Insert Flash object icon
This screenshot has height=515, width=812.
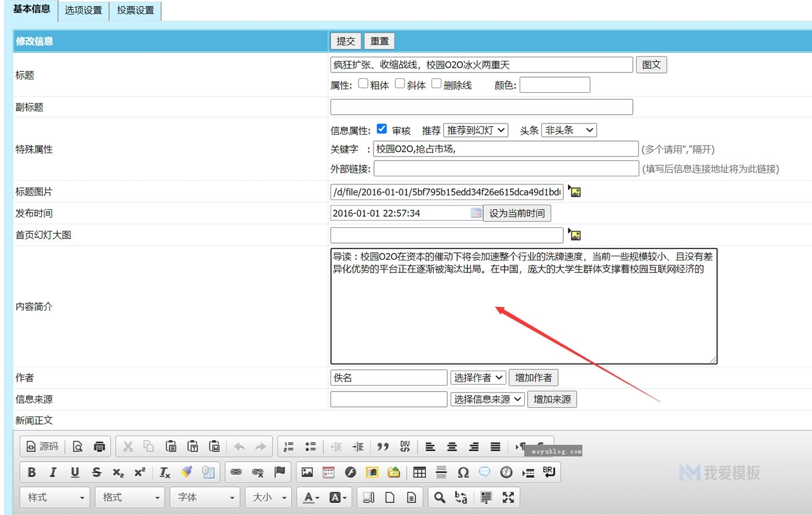[x=350, y=472]
